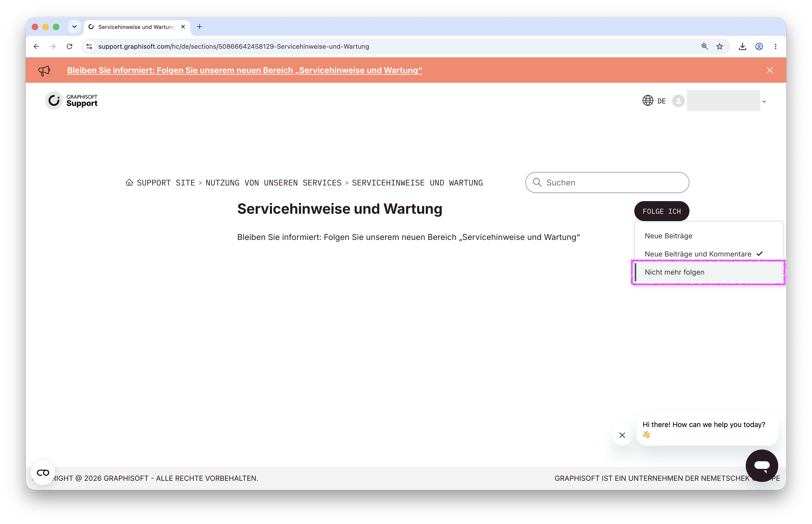Click the description text 'Bleiben Sie informiert'
Image resolution: width=812 pixels, height=524 pixels.
(408, 237)
